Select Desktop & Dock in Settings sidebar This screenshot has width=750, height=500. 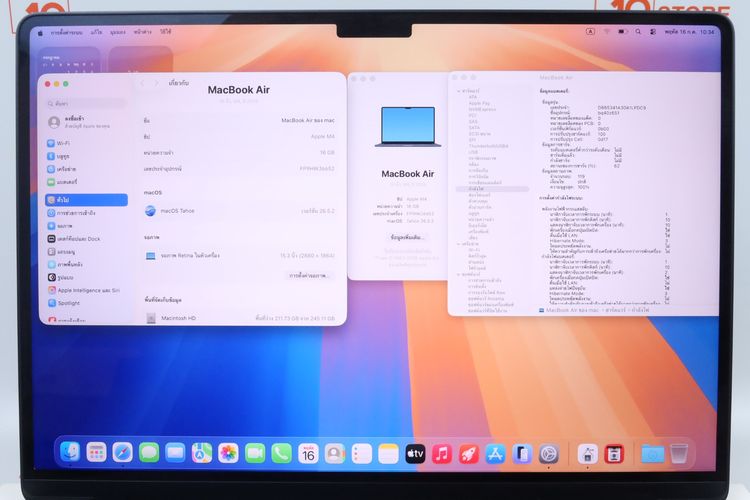tap(87, 238)
